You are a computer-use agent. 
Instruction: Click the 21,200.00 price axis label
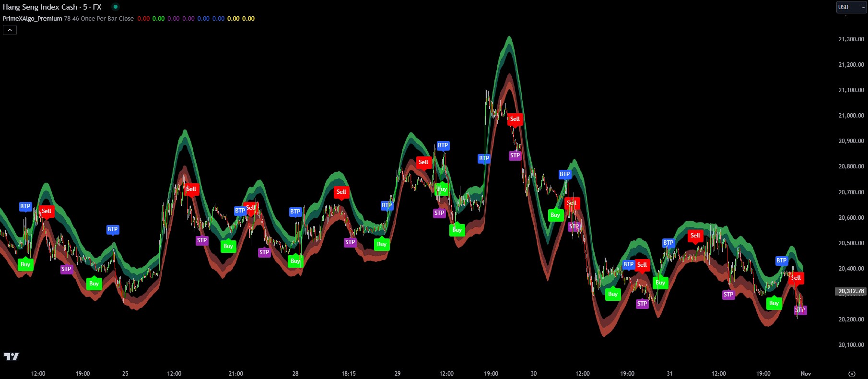[x=851, y=65]
